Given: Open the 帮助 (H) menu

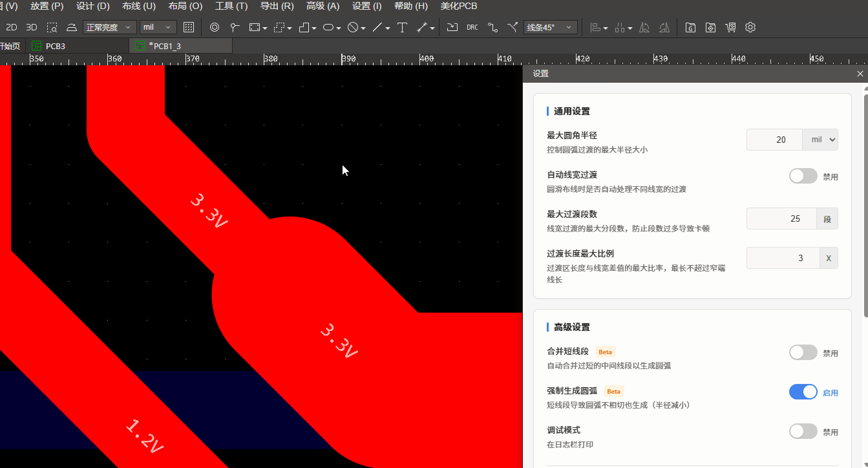Looking at the screenshot, I should [411, 6].
